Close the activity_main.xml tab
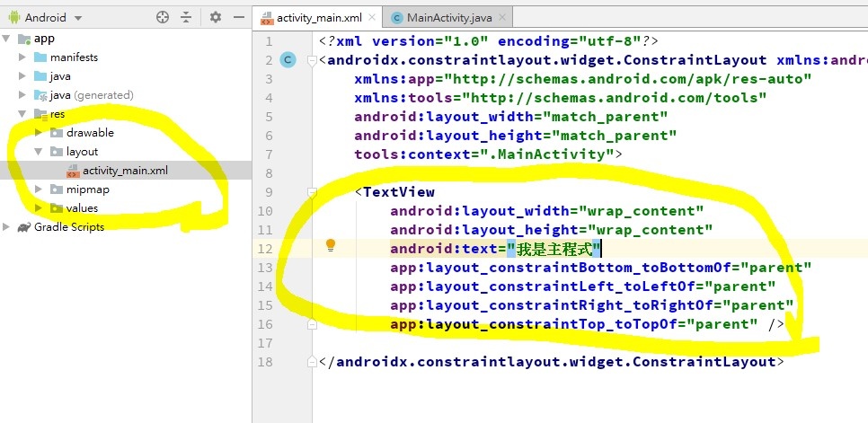The image size is (868, 423). 372,17
